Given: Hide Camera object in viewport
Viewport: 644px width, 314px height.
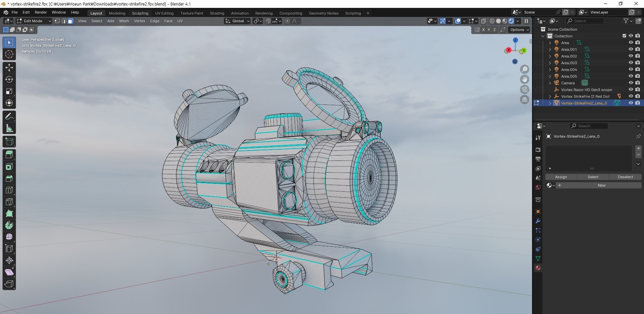Looking at the screenshot, I should click(631, 83).
